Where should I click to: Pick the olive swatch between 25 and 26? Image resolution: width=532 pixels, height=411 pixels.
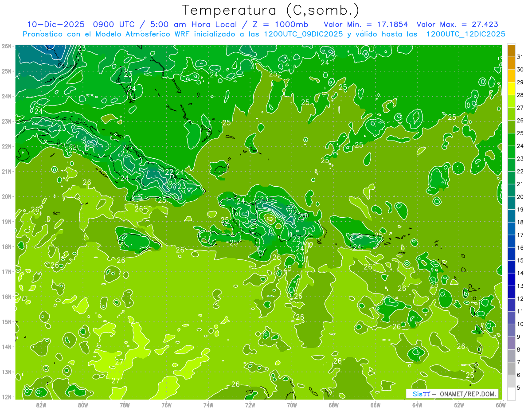tap(511, 127)
